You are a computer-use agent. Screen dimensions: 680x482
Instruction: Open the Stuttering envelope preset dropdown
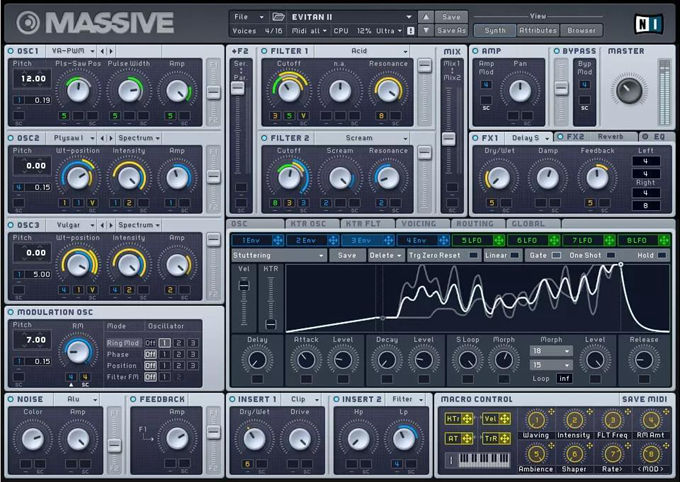coord(278,256)
